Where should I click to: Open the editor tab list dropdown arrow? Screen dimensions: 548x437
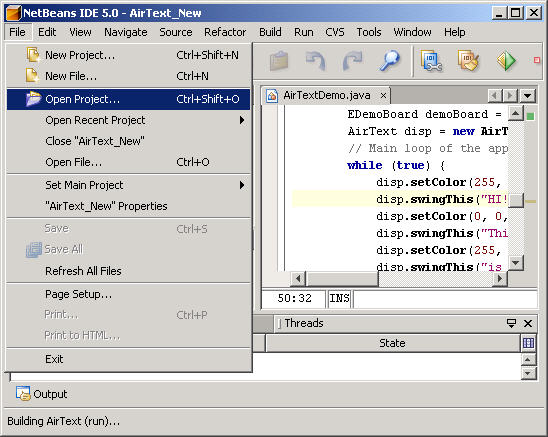click(x=528, y=95)
